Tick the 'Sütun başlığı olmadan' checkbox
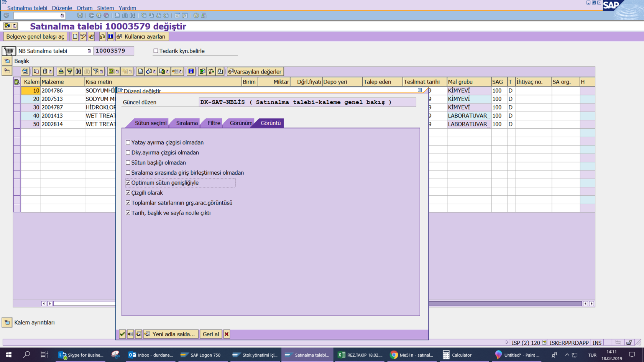The height and width of the screenshot is (362, 644). [x=128, y=162]
